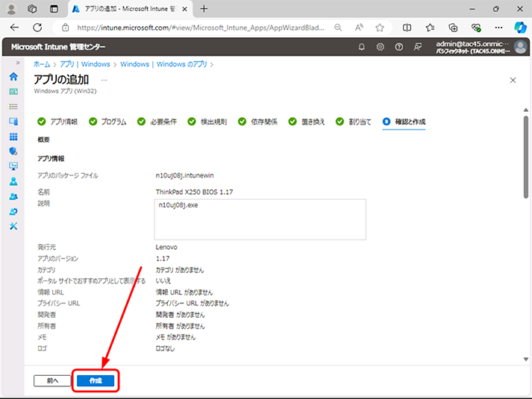532x399 pixels.
Task: Open a new browser tab
Action: coord(204,9)
